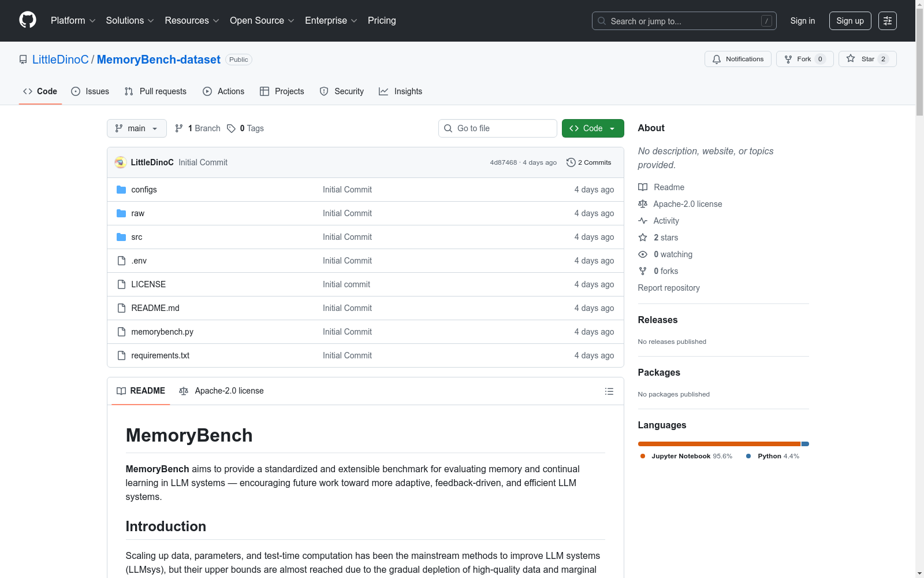Open the global navigation menu icon

click(888, 21)
